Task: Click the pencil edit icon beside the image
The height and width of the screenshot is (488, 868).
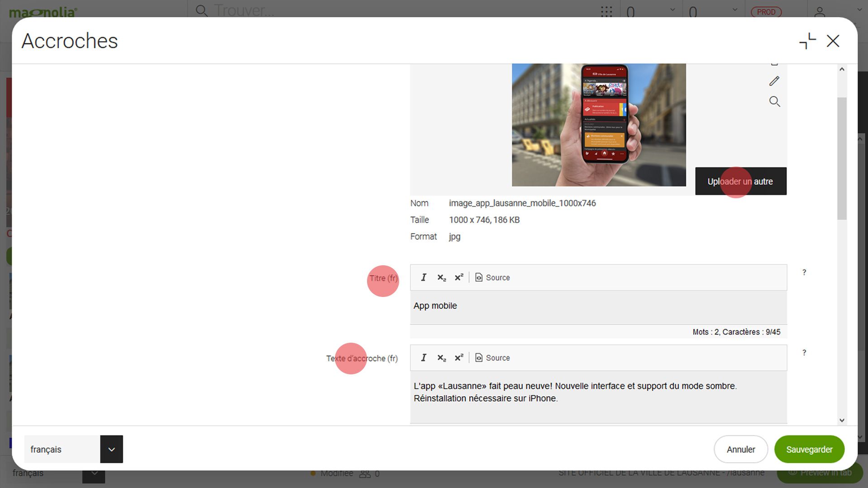Action: point(774,81)
